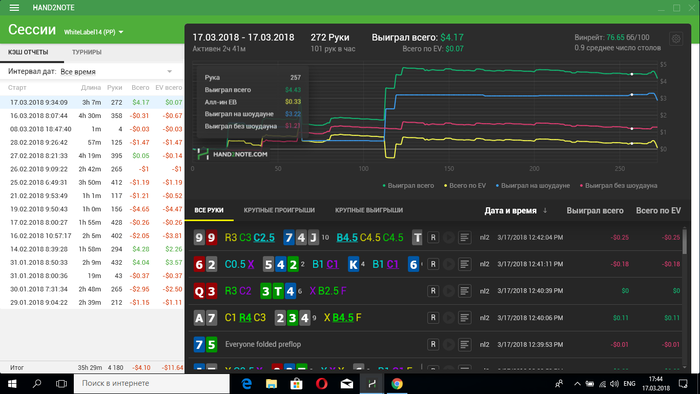Click the Поиск в интернете search box

click(x=151, y=383)
